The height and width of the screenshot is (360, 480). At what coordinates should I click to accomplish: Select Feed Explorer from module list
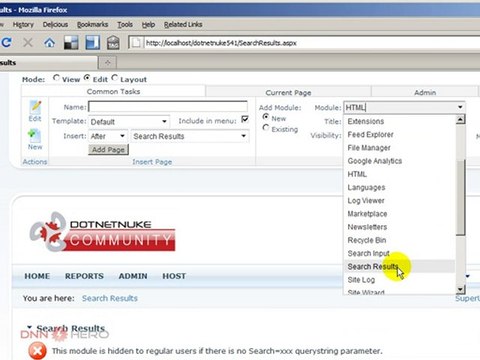(x=370, y=135)
